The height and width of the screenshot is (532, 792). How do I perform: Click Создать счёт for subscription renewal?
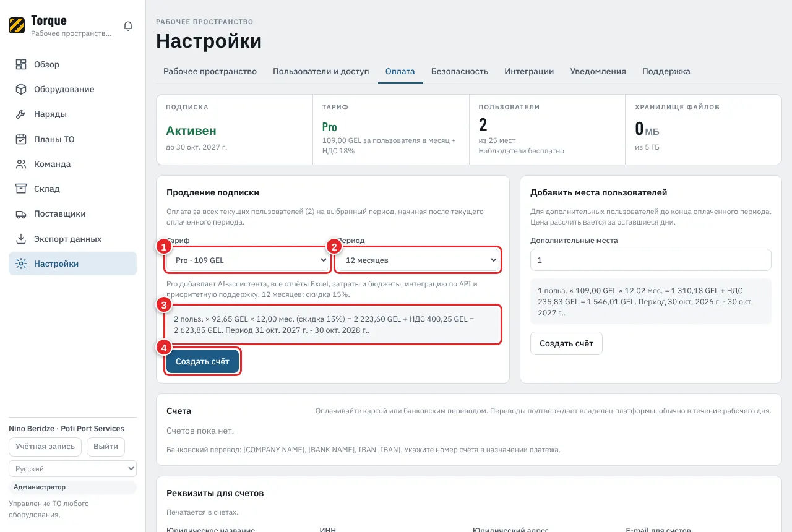(x=202, y=362)
